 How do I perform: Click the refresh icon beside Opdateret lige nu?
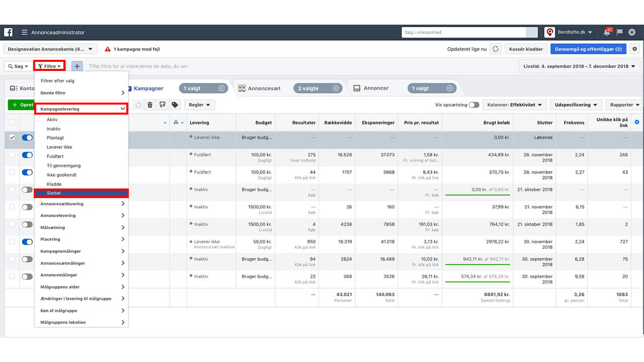(496, 49)
